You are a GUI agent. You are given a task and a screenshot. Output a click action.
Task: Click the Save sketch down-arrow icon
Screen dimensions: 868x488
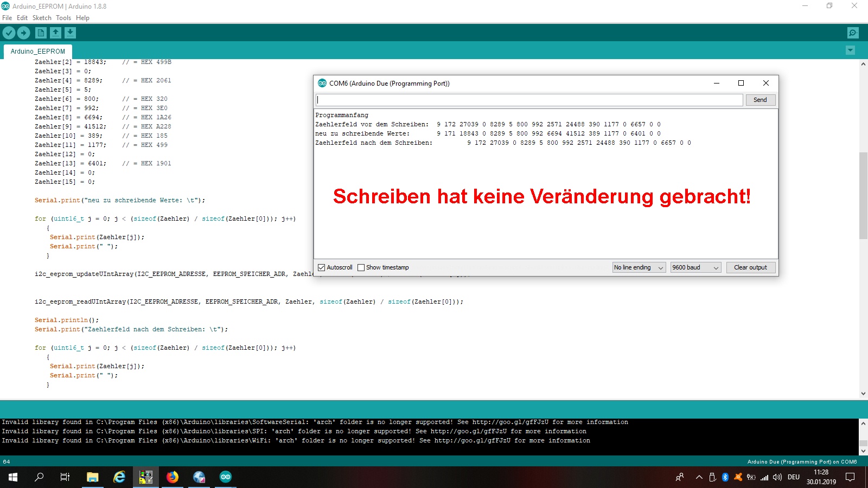[70, 33]
